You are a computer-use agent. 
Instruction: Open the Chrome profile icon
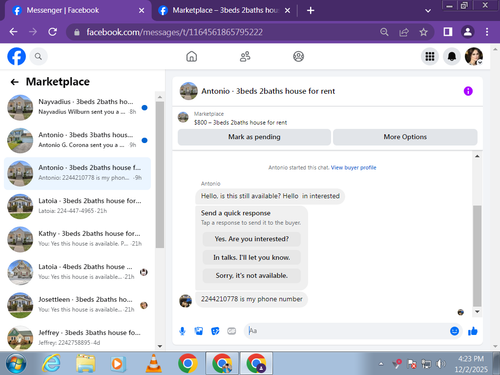pos(467,32)
